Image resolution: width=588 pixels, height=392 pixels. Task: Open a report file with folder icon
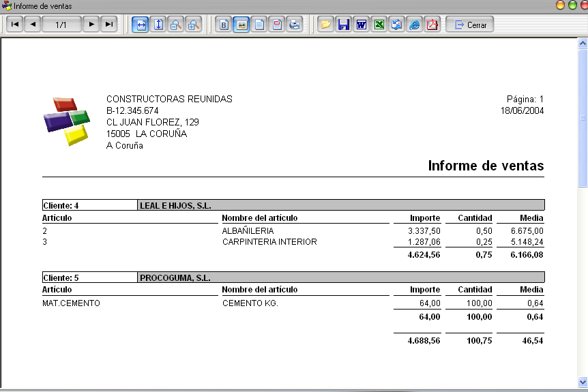coord(325,25)
